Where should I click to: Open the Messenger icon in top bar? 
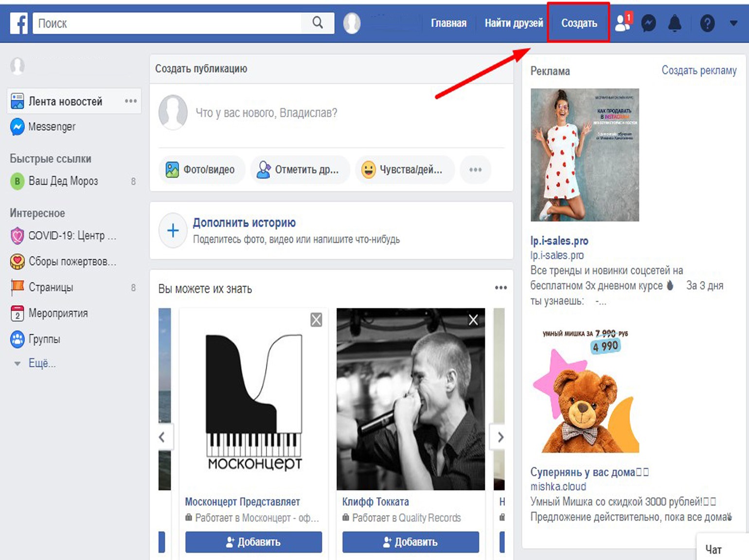tap(648, 23)
